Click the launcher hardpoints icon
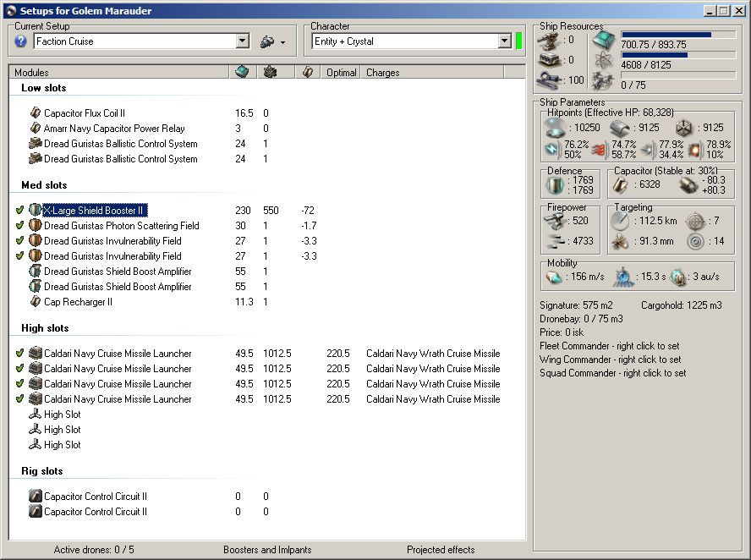The width and height of the screenshot is (751, 560). coord(549,60)
